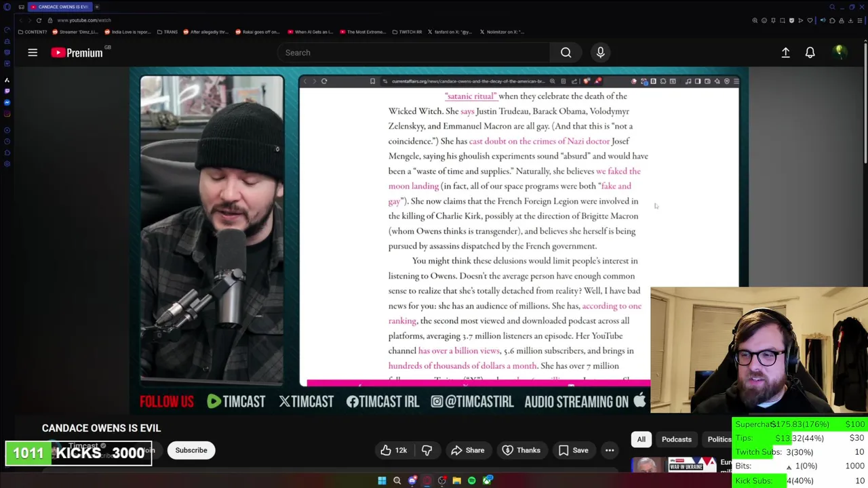
Task: Open Spotify from the taskbar
Action: (471, 481)
